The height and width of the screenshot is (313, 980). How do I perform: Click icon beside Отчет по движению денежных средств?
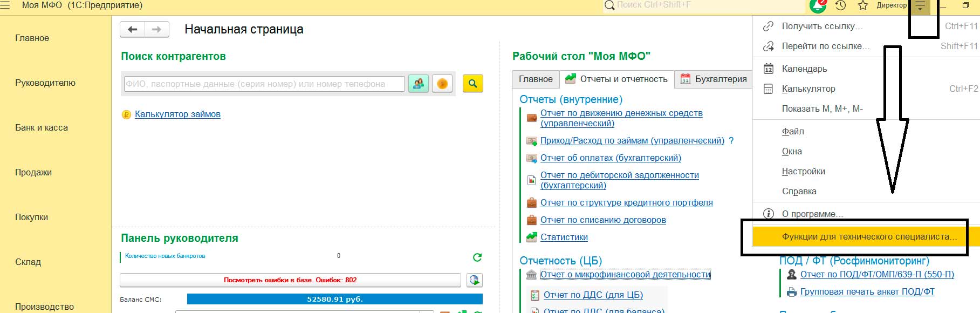coord(532,118)
